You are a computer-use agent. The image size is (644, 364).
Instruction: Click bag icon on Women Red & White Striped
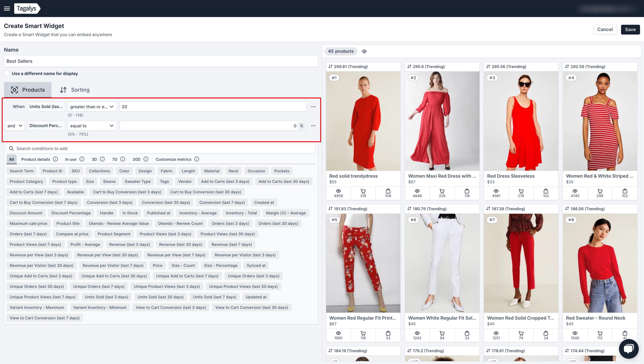(x=625, y=191)
